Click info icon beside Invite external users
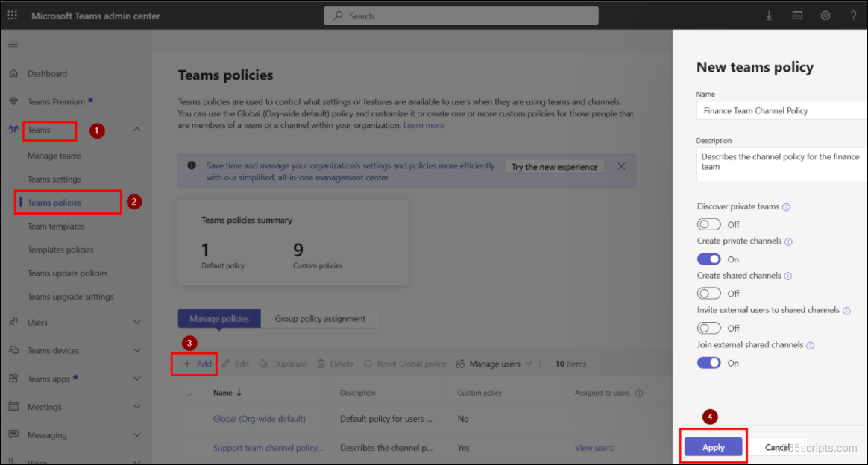The width and height of the screenshot is (868, 465). (846, 311)
